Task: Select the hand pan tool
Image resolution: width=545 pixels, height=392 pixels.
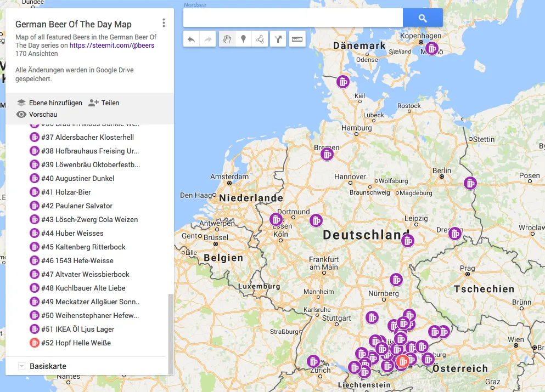Action: pos(227,39)
